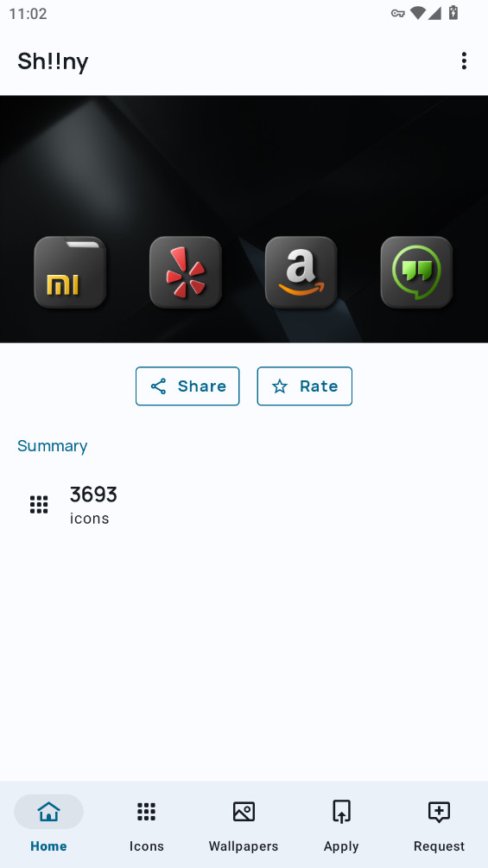Tap the green Hangouts icon preview
Screen dimensions: 488x868
416,271
